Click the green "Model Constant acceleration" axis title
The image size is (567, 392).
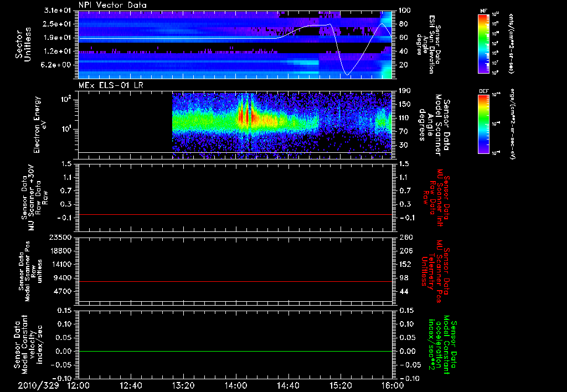point(442,345)
